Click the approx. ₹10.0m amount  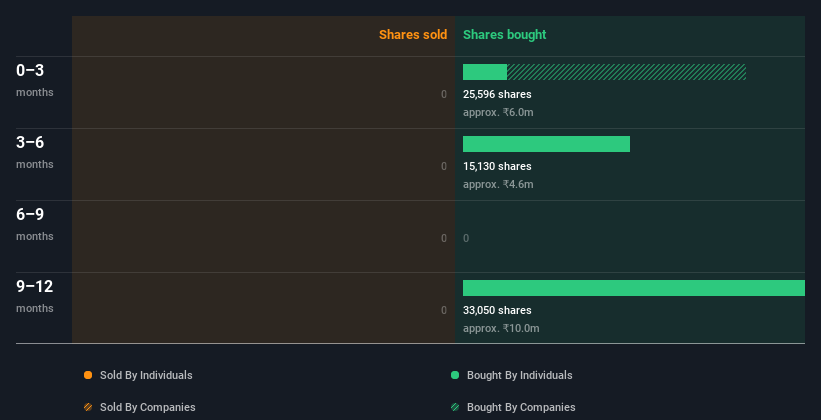(501, 328)
